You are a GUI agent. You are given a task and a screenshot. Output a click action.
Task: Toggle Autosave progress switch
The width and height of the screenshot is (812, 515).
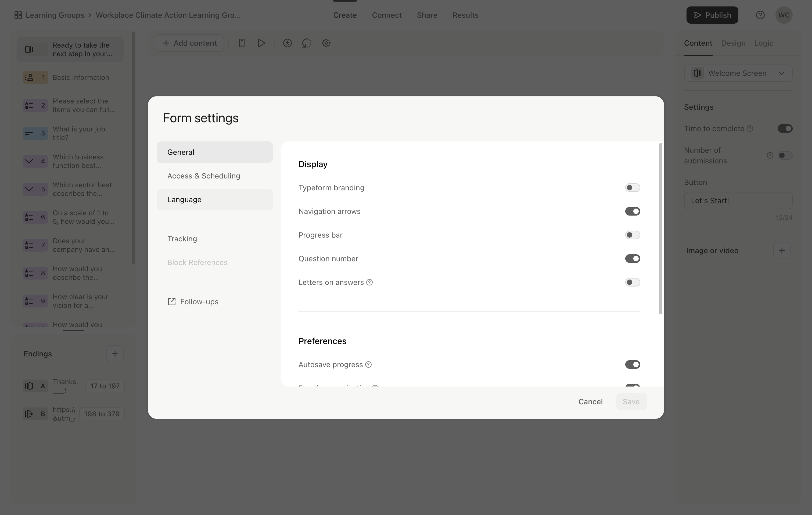pyautogui.click(x=632, y=364)
